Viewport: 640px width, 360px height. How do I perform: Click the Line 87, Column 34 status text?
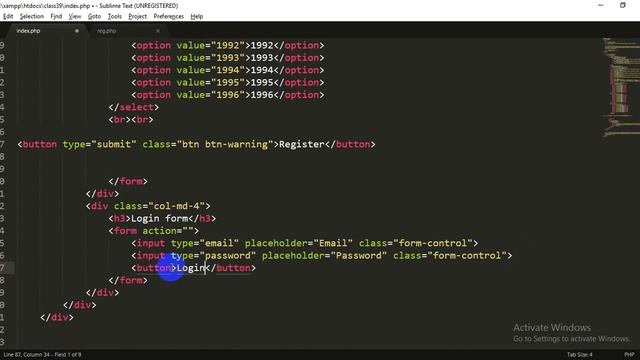(42, 355)
